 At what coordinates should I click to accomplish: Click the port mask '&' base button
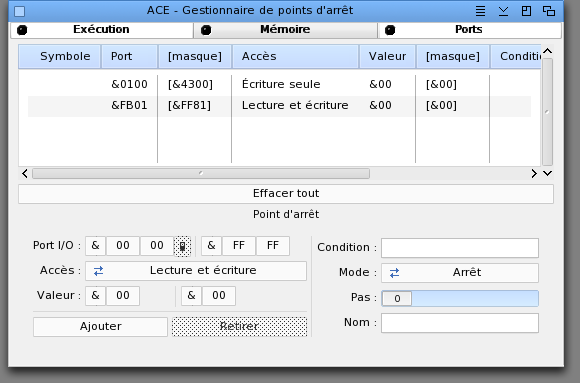tap(211, 246)
